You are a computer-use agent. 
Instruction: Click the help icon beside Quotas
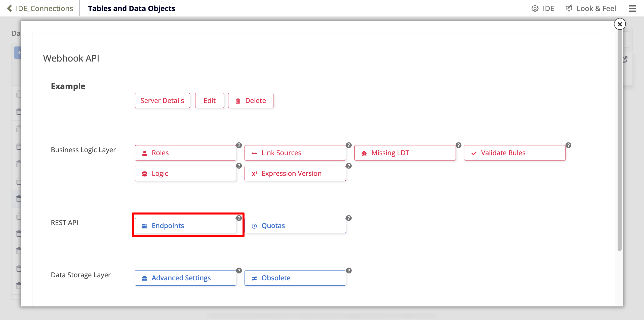(349, 218)
